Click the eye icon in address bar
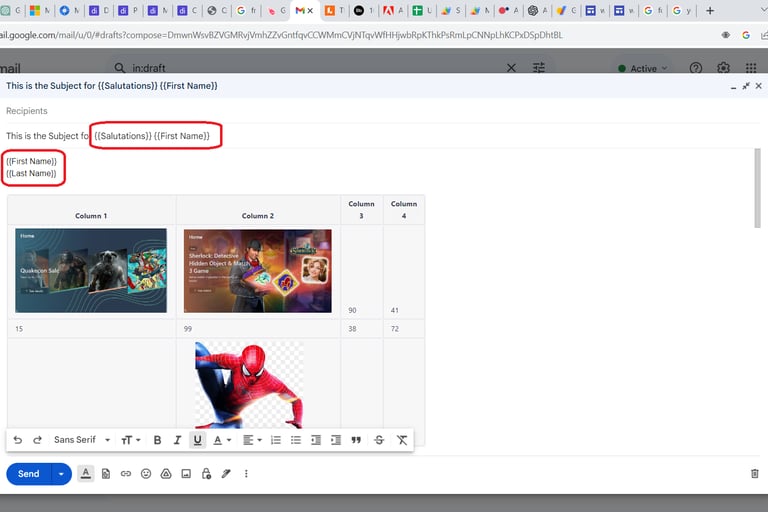This screenshot has height=512, width=768. pos(726,35)
